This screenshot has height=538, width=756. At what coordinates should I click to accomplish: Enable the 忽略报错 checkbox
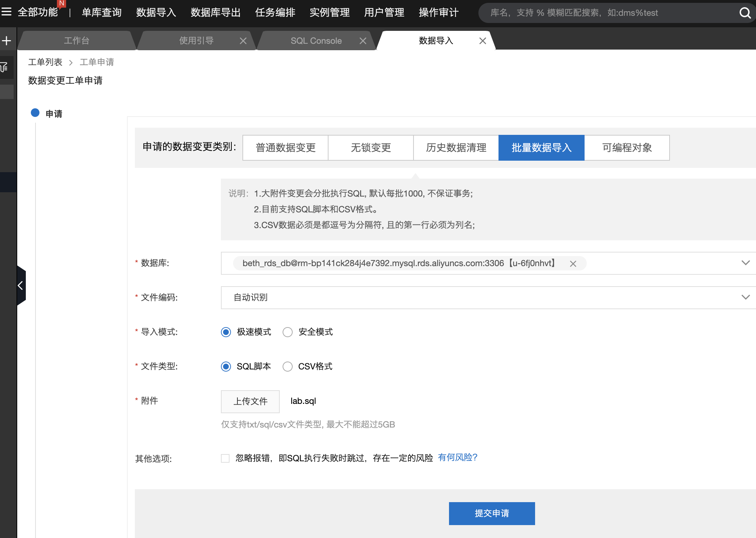(x=225, y=458)
